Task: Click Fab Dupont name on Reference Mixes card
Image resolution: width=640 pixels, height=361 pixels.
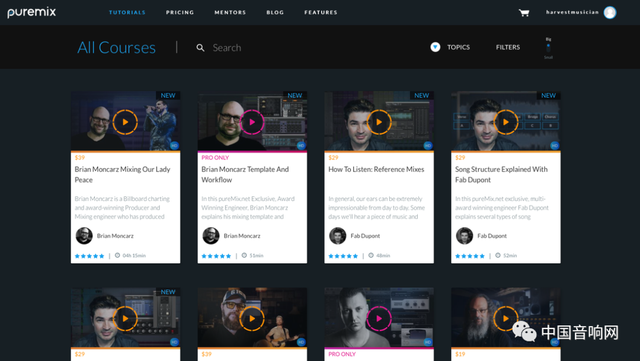Action: coord(365,236)
